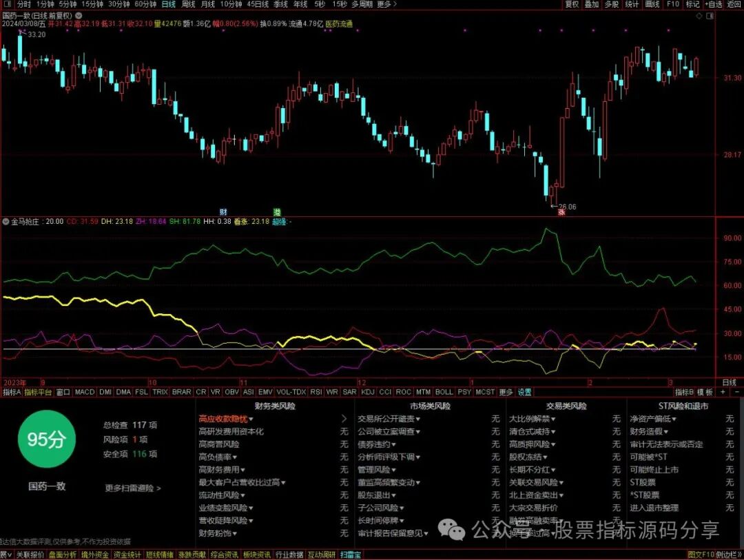Click the 统计 toolbar button

632,4
